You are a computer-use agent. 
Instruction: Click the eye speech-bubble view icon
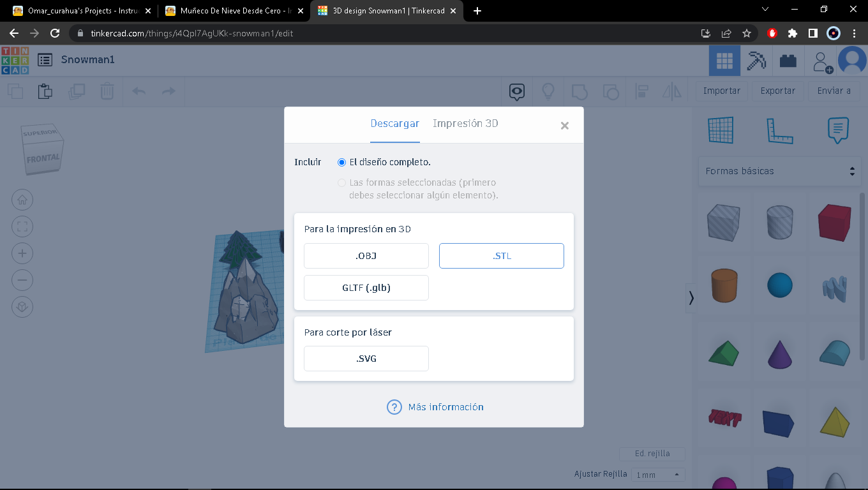click(517, 92)
